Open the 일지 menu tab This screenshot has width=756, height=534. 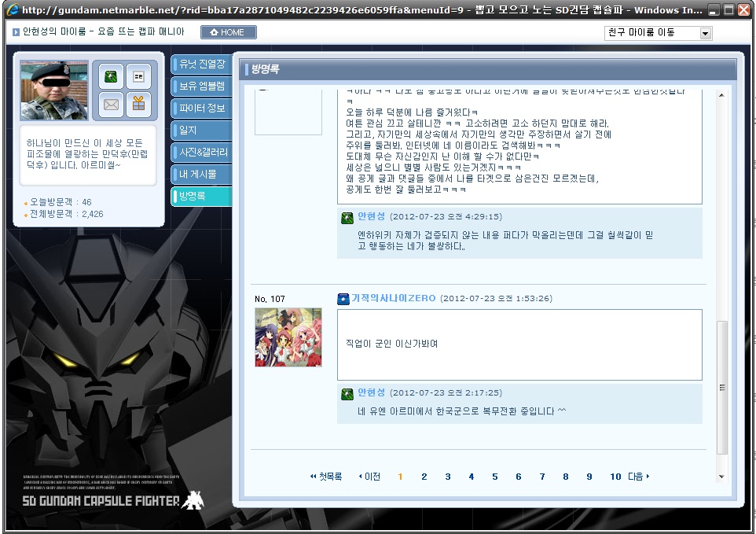(202, 131)
